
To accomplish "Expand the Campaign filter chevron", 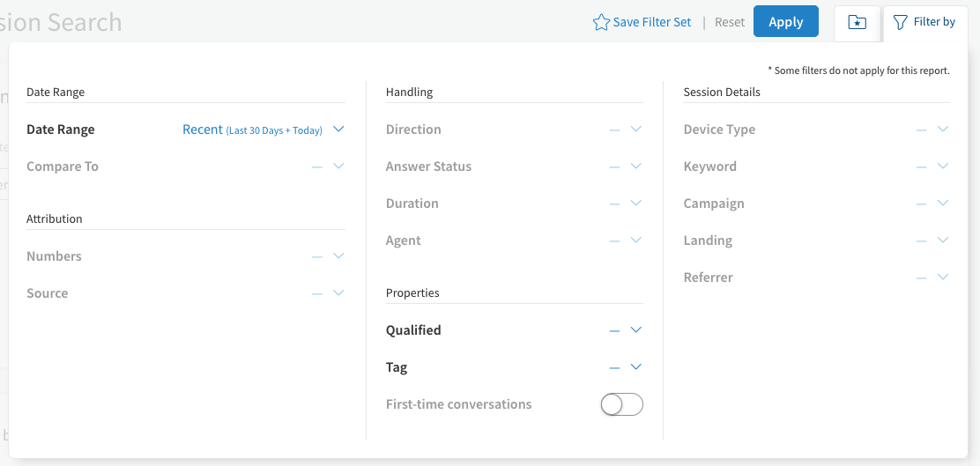I will (x=943, y=203).
